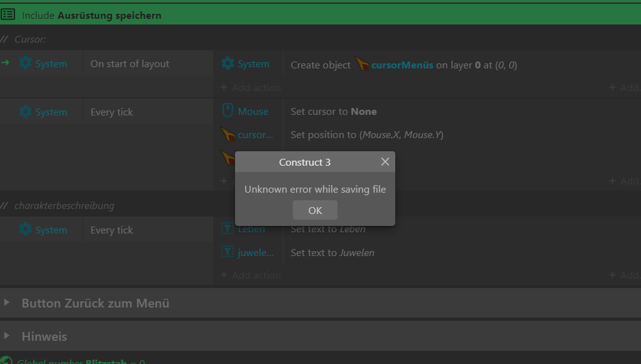The image size is (641, 364).
Task: Click System gear icon beside On start of layout
Action: click(x=25, y=63)
